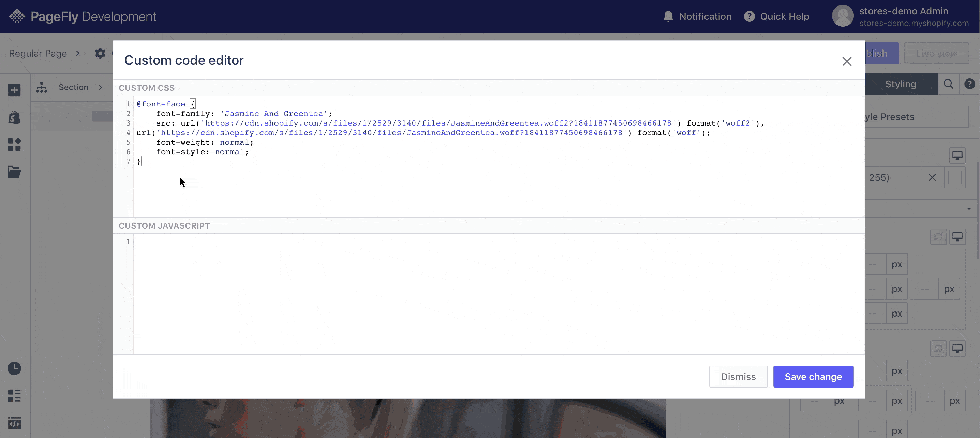Click the font-style: normal line
Screen dimensions: 980x438
[x=203, y=152]
